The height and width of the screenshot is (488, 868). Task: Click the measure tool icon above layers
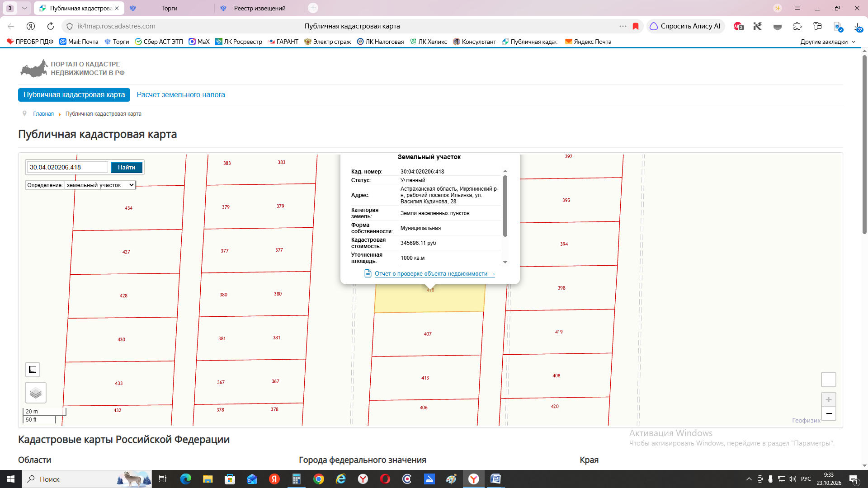[x=33, y=370]
